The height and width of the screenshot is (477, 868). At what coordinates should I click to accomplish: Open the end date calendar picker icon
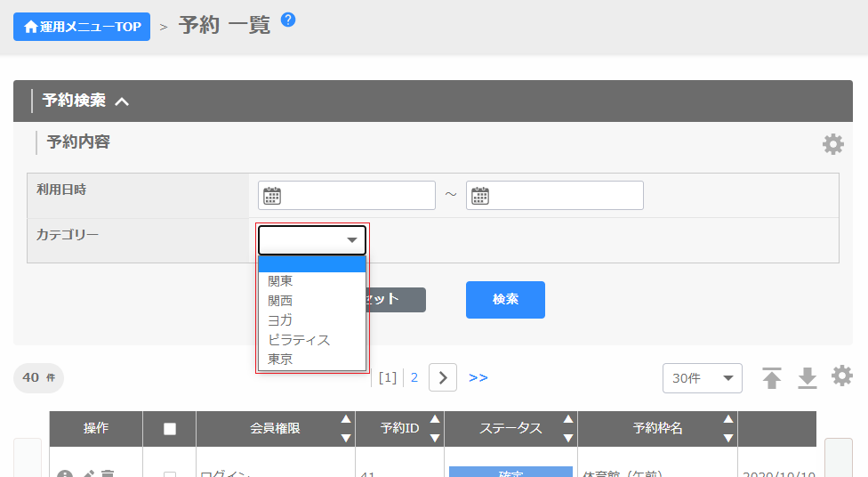(480, 196)
